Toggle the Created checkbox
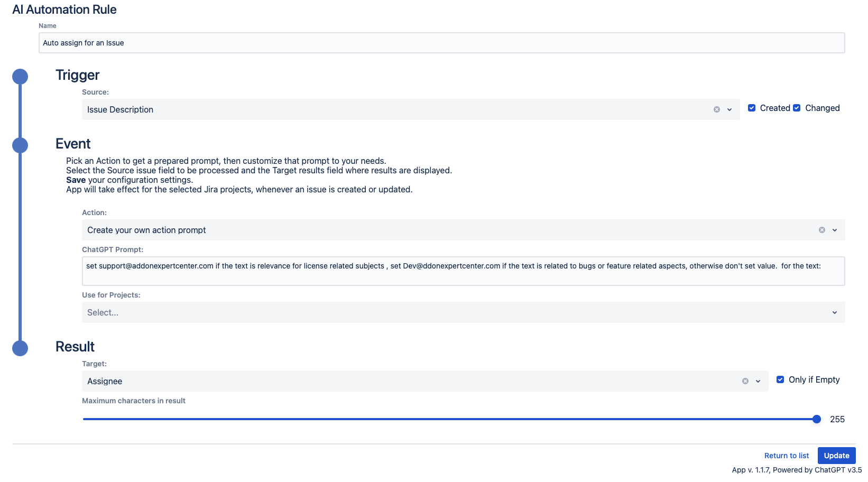This screenshot has width=868, height=482. tap(752, 108)
